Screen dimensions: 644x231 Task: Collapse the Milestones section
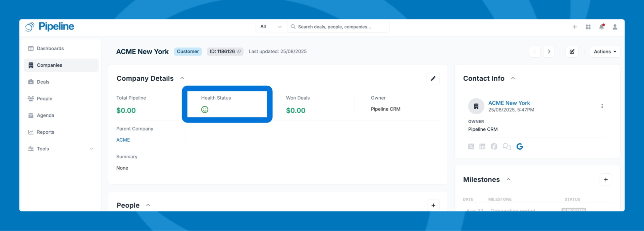point(508,179)
